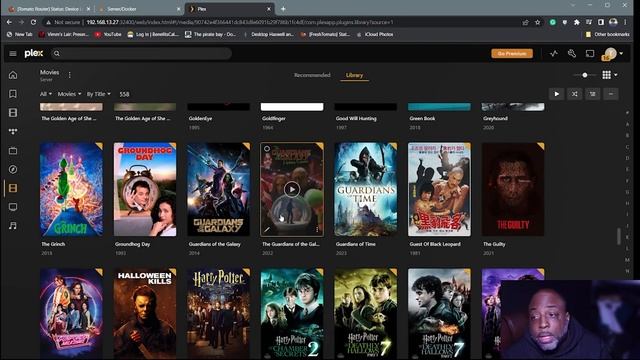Viewport: 640px width, 360px height.
Task: Edit Guardians Holiday Special pencil icon
Action: click(267, 230)
